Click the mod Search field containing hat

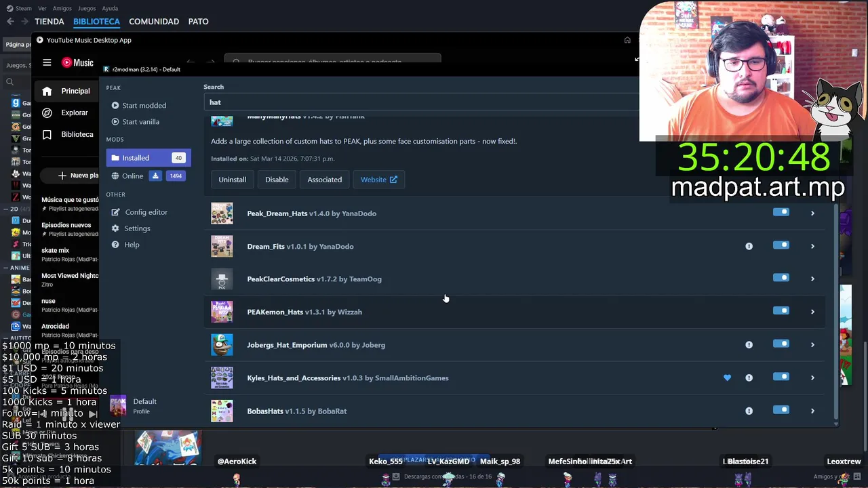[x=421, y=102]
